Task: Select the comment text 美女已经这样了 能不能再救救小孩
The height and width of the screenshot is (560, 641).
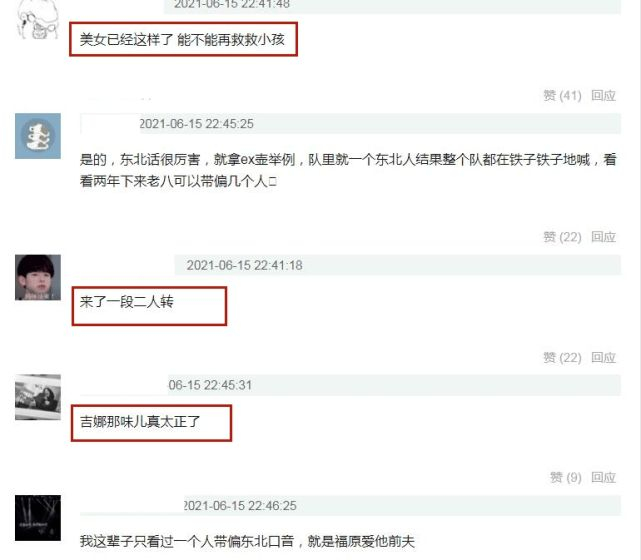Action: [x=182, y=40]
